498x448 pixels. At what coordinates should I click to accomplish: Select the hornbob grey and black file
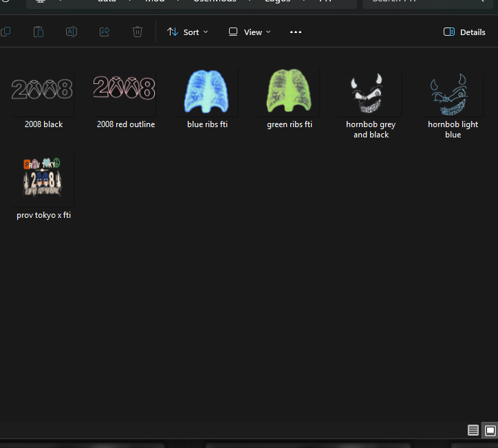click(371, 95)
